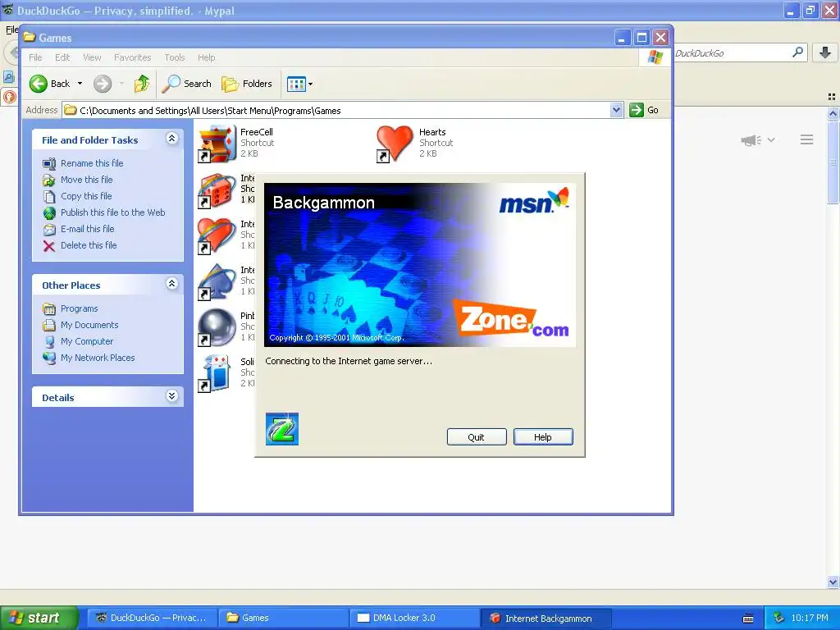Select the Internet Backgammon dice icon
Image resolution: width=840 pixels, height=630 pixels.
[217, 189]
